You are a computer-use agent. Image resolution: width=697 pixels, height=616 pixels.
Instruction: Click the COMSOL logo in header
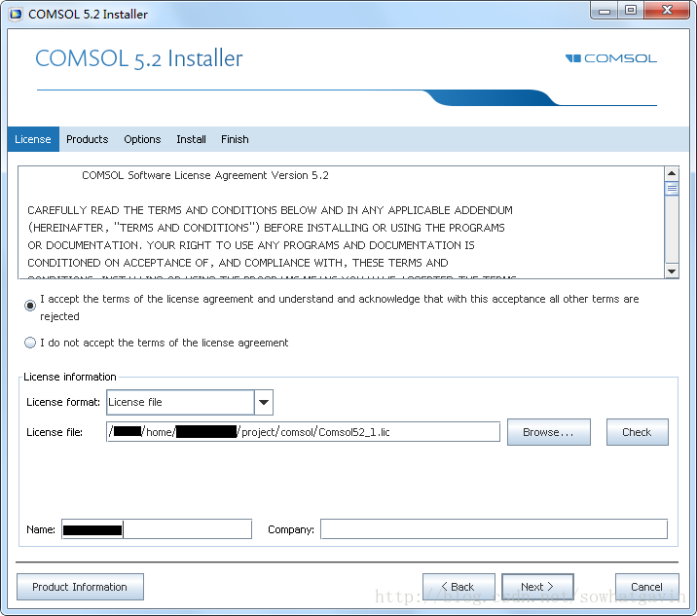pos(610,58)
